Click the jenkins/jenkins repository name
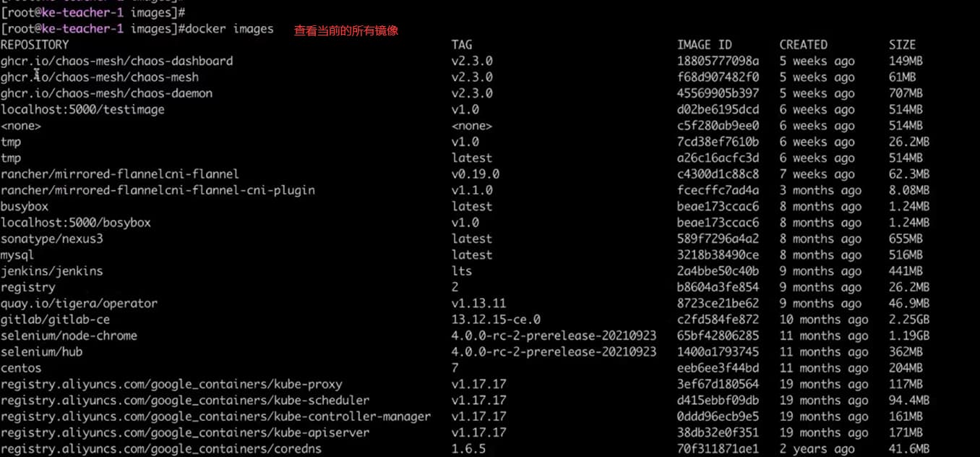Viewport: 980px width, 457px height. tap(51, 271)
